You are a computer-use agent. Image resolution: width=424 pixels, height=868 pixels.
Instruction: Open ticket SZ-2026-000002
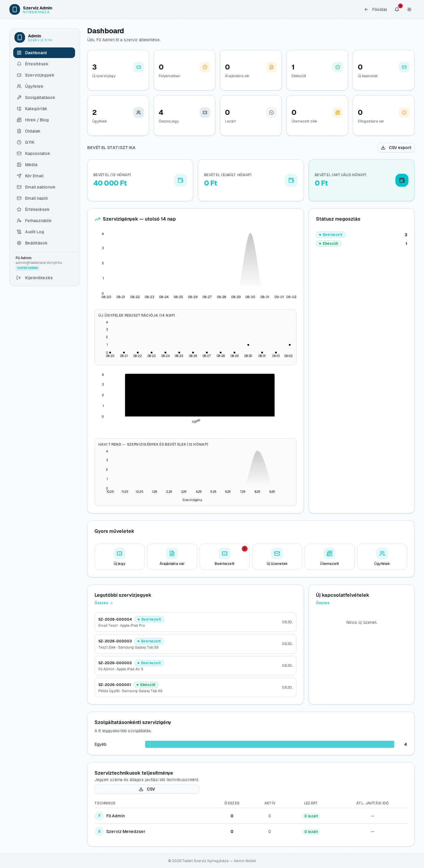pyautogui.click(x=195, y=665)
